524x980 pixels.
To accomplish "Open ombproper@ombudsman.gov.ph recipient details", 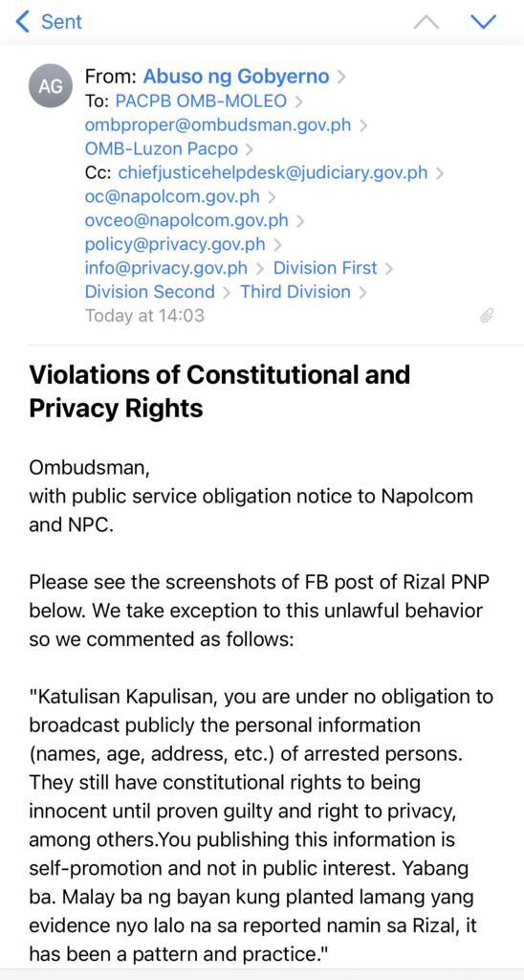I will tap(217, 125).
